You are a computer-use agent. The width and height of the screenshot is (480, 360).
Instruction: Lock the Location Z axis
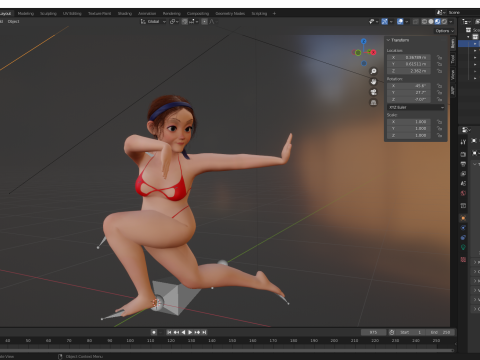point(439,71)
